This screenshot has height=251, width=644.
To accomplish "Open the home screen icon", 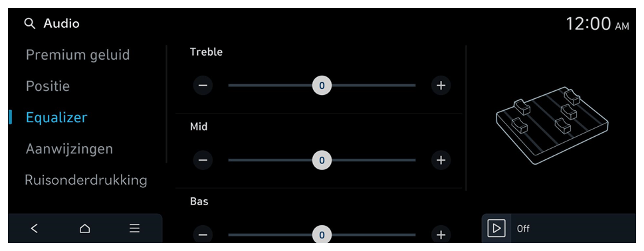I will pyautogui.click(x=84, y=228).
